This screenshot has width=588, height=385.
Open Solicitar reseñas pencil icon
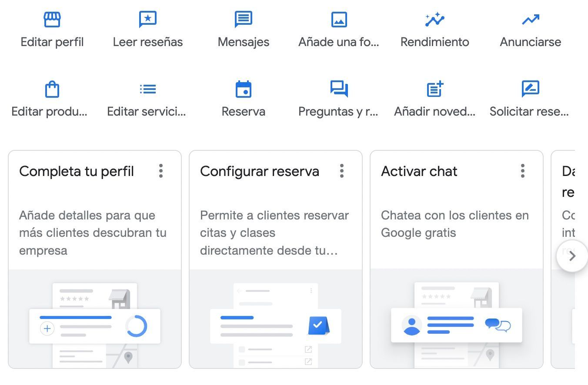coord(530,90)
